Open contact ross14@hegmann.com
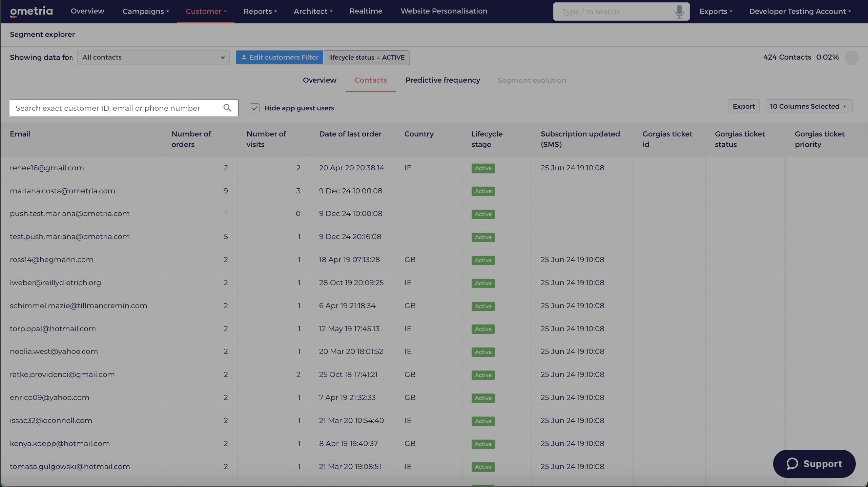 coord(51,260)
